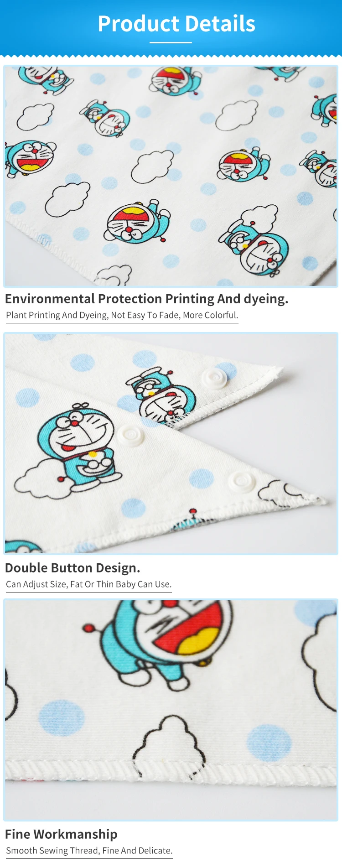The width and height of the screenshot is (342, 868).
Task: Click the Product Details header title
Action: click(x=176, y=24)
